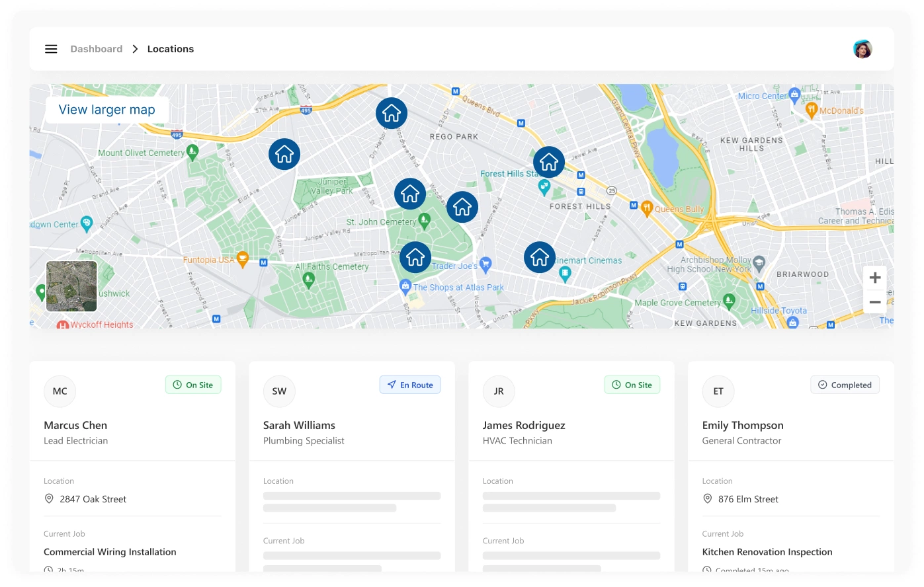This screenshot has height=587, width=924.
Task: Click the home marker near Rego Park
Action: pyautogui.click(x=392, y=113)
